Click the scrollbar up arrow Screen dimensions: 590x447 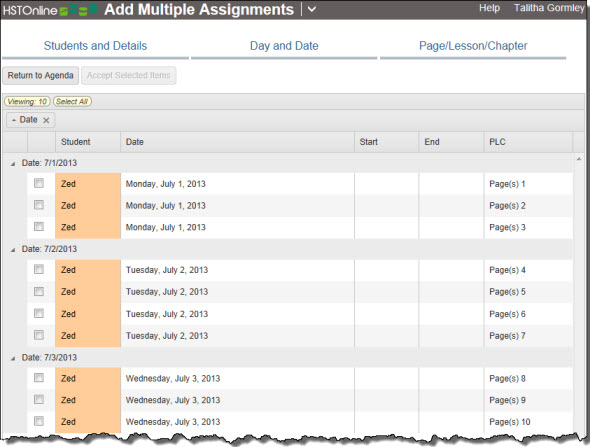(579, 160)
